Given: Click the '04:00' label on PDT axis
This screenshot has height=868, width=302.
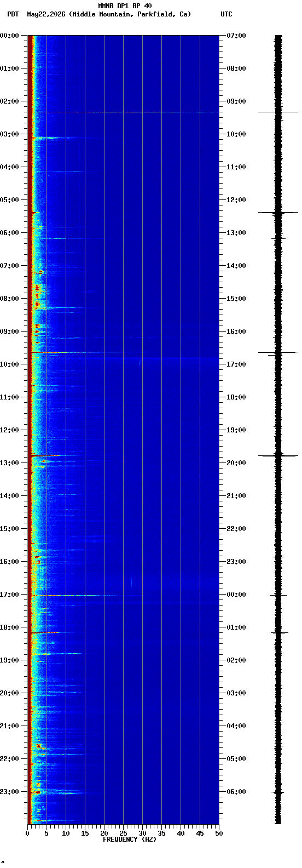Looking at the screenshot, I should tap(10, 167).
